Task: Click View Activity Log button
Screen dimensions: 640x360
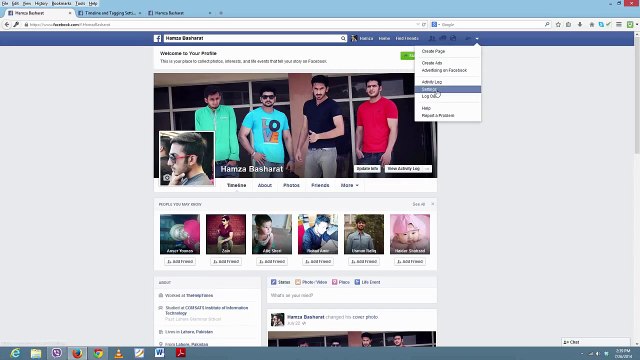Action: 404,169
